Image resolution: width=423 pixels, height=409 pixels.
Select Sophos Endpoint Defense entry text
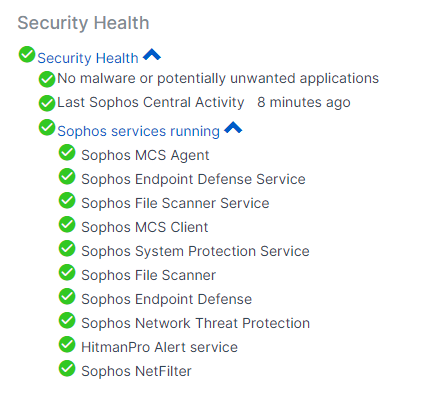pos(167,299)
